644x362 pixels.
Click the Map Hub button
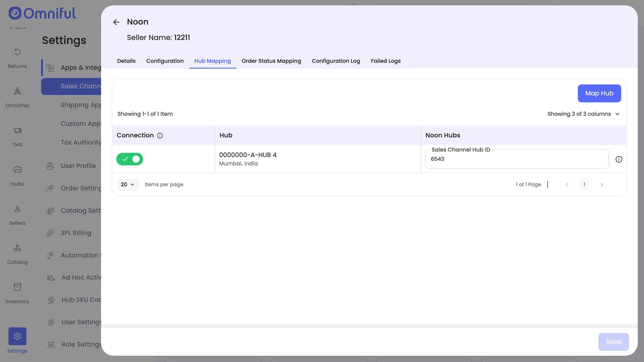(599, 93)
